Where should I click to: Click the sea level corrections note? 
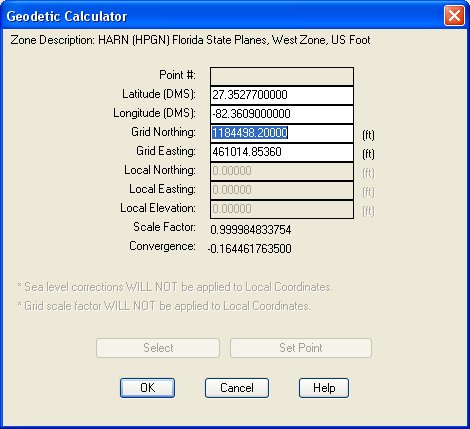coord(174,287)
